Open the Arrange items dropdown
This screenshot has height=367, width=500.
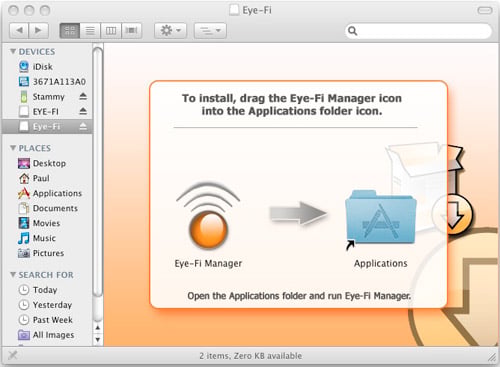tap(210, 31)
